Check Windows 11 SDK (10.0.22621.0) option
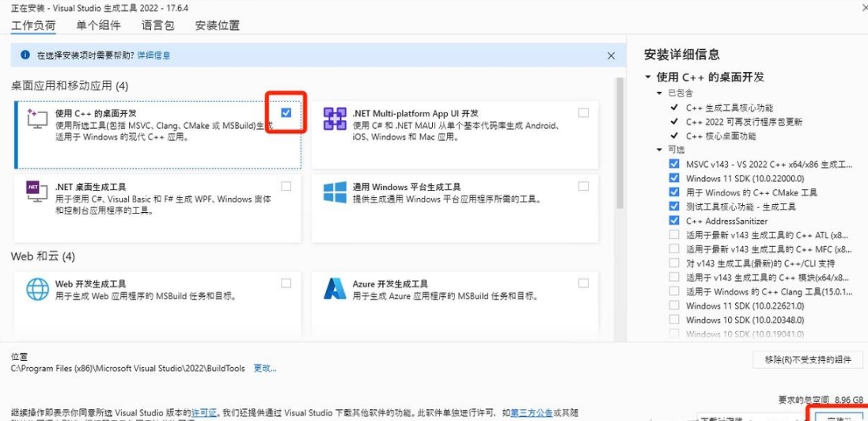 coord(673,305)
